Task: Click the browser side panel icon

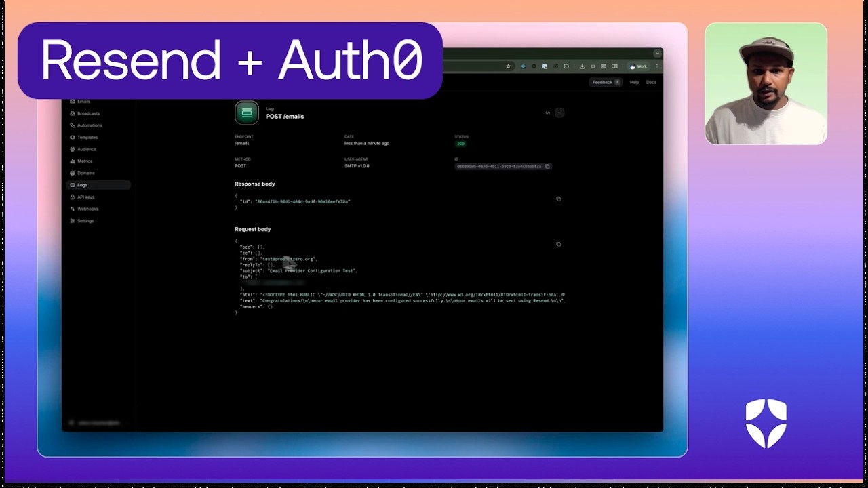Action: click(x=614, y=66)
